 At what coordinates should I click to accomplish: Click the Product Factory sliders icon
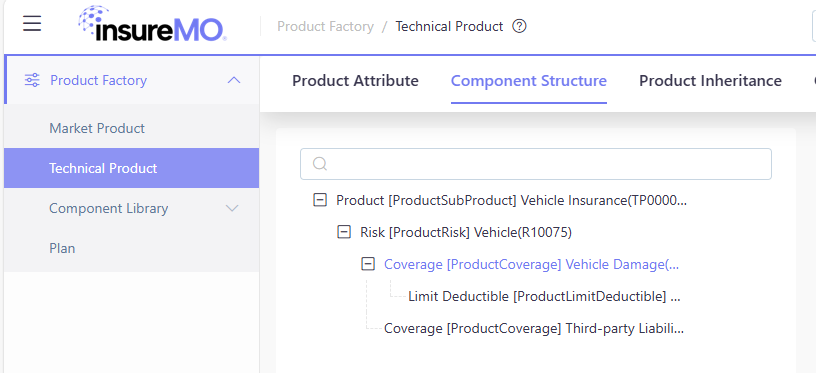[x=32, y=80]
